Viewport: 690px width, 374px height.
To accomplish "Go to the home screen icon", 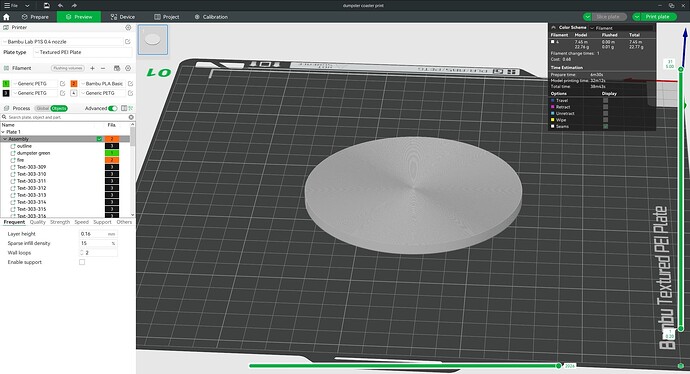I will (6, 17).
